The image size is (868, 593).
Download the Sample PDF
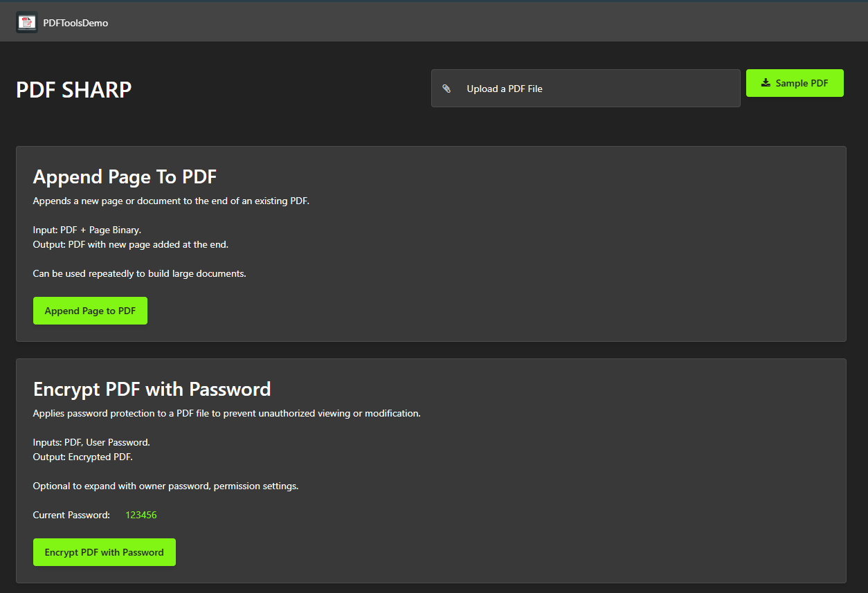click(795, 82)
